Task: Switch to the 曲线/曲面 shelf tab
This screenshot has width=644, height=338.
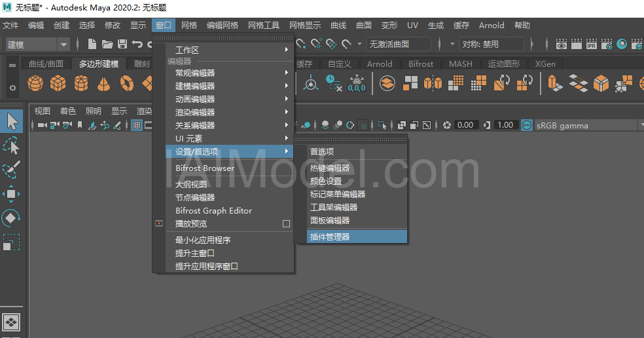Action: tap(46, 64)
